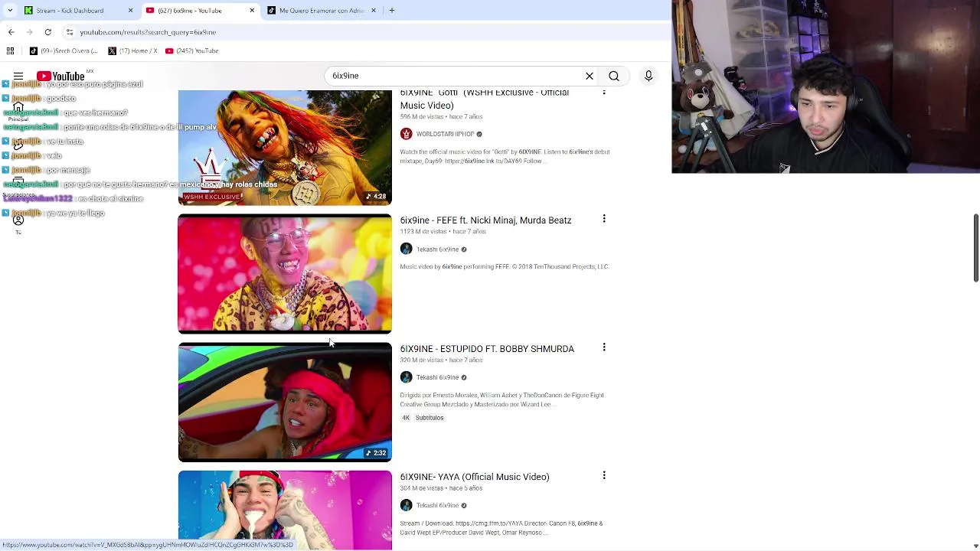980x551 pixels.
Task: Click the streamer webcam overlay
Action: [825, 86]
